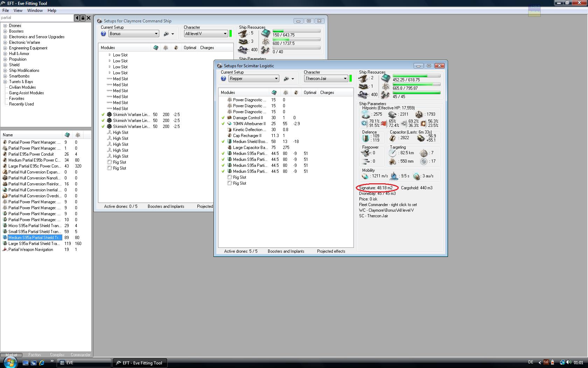Open the Repper current setup dropdown

[276, 79]
